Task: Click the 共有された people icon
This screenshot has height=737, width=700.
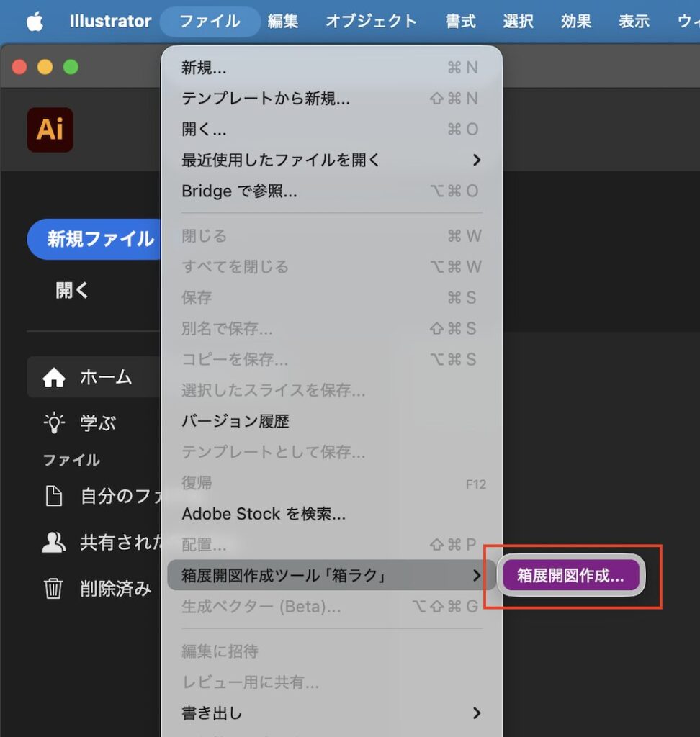Action: 54,544
